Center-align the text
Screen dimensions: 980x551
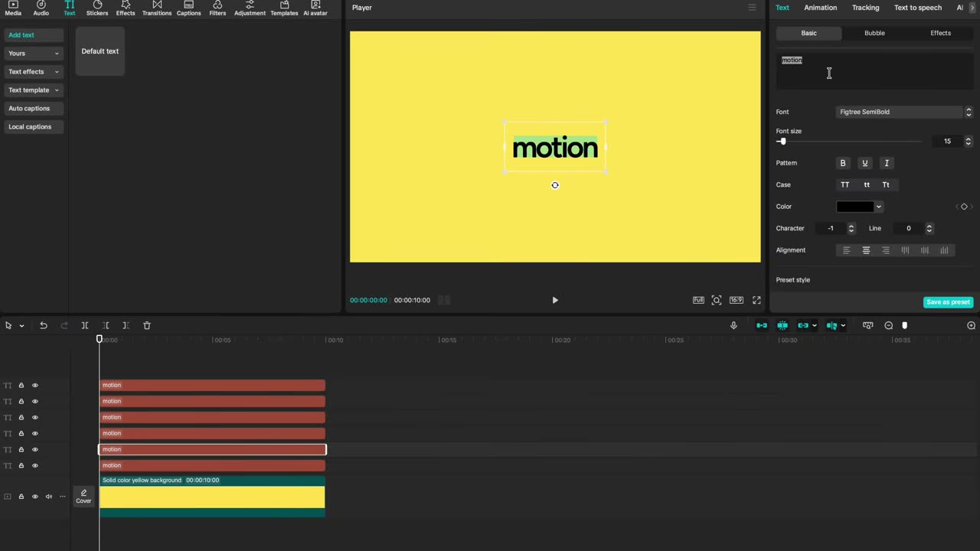coord(866,250)
